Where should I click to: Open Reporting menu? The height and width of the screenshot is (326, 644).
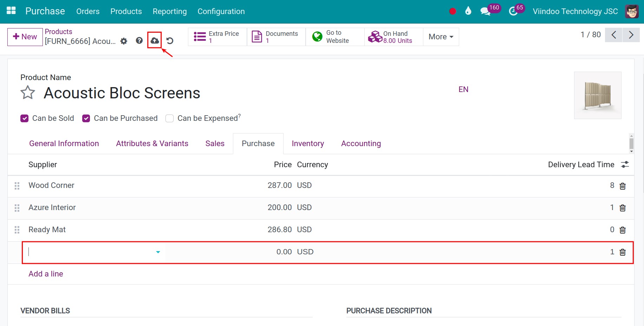click(170, 11)
